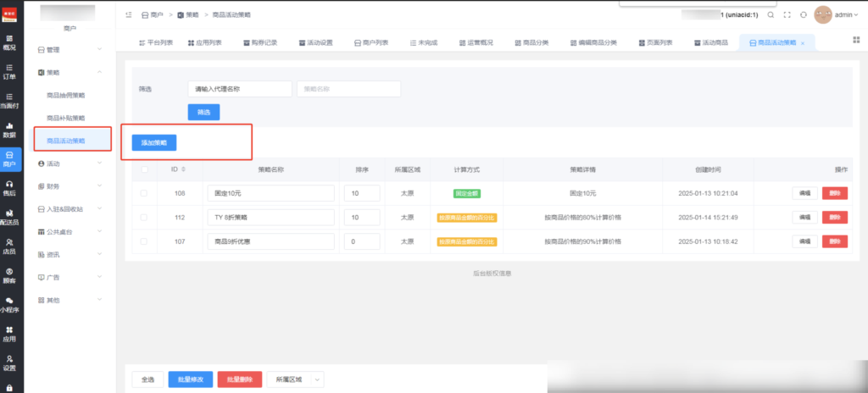Edit the 商品9折优惠 strategy row
The height and width of the screenshot is (393, 868).
click(x=804, y=241)
